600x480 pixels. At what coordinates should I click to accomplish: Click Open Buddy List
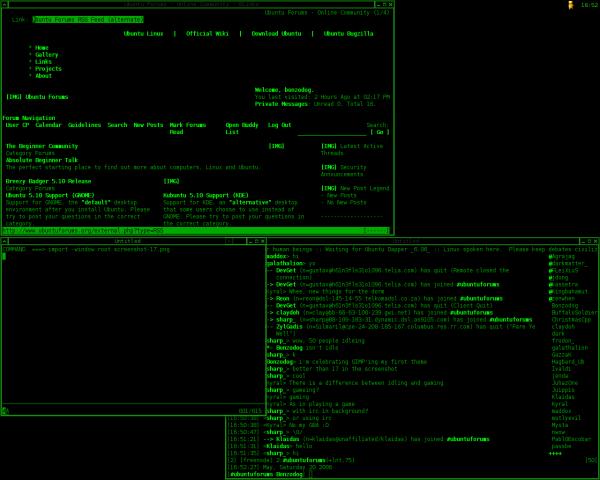(x=242, y=129)
